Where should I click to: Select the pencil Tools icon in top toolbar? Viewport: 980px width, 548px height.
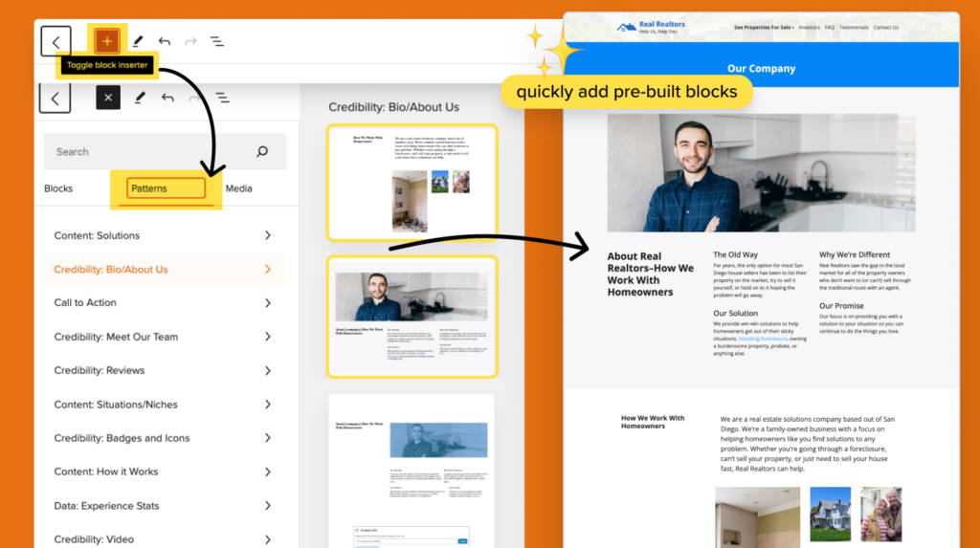(138, 41)
